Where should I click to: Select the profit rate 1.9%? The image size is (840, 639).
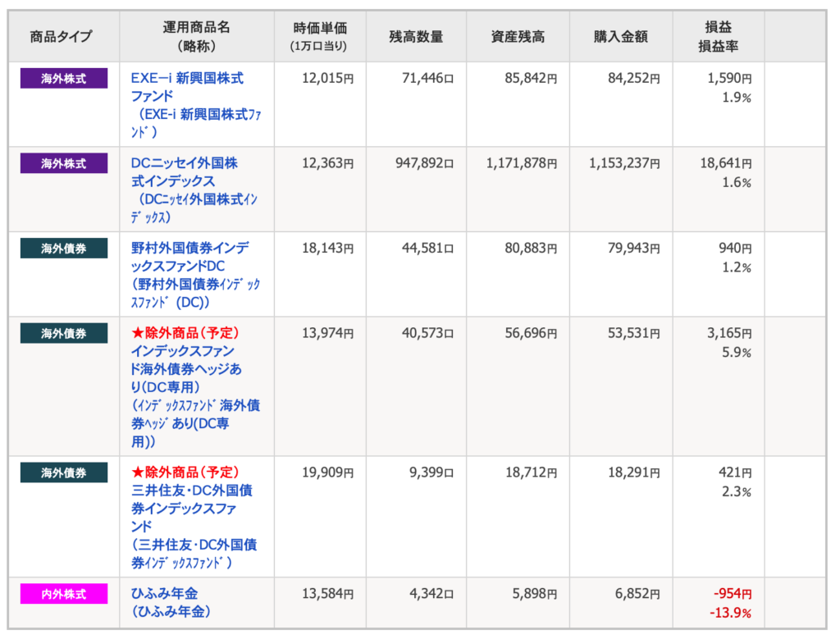click(x=737, y=98)
